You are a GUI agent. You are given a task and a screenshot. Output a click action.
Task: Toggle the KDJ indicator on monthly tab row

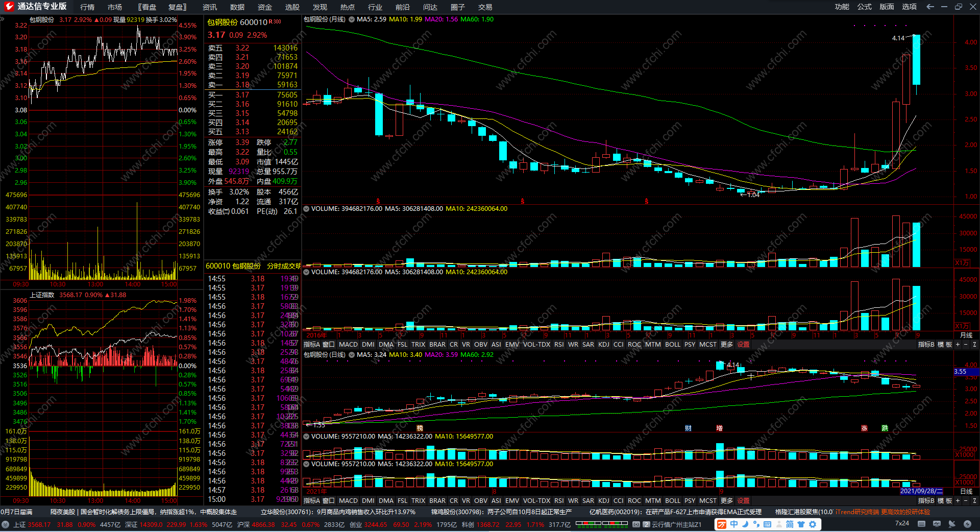[x=604, y=345]
